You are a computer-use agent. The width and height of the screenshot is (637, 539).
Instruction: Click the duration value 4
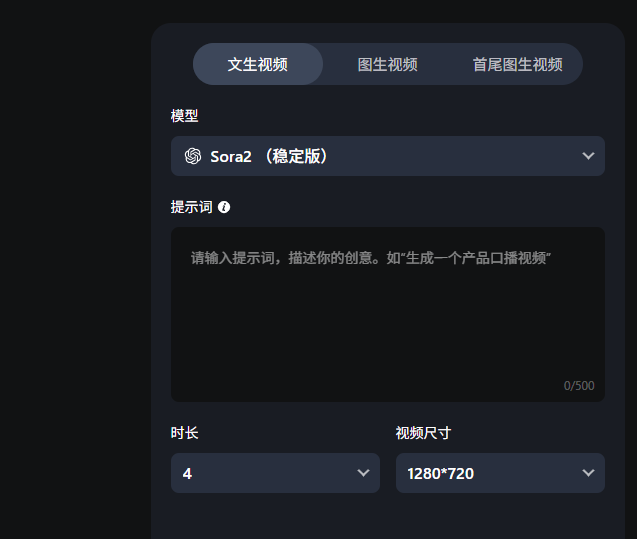click(x=187, y=473)
